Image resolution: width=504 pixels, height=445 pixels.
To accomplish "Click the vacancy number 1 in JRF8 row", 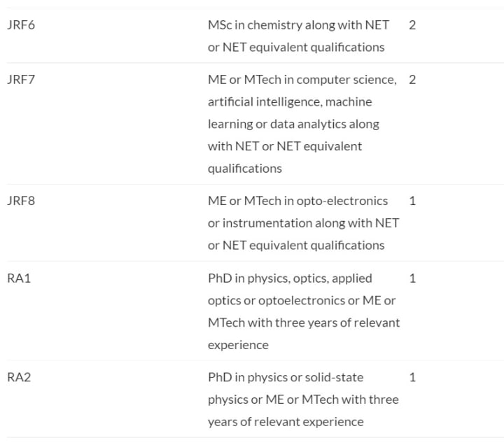I will (x=412, y=201).
